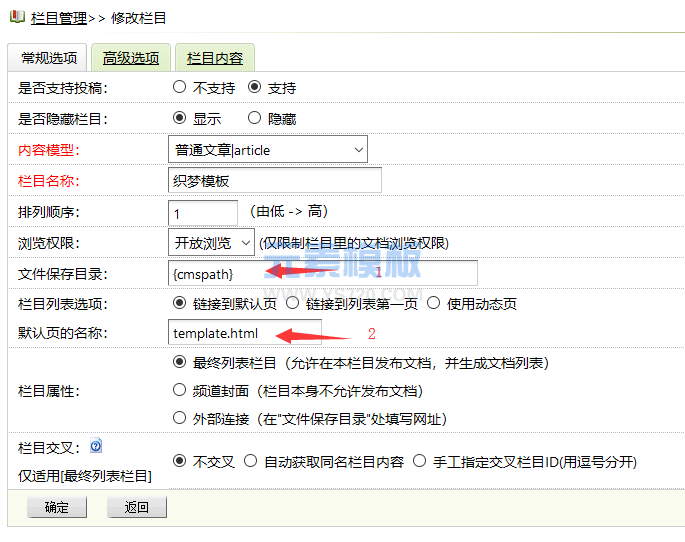This screenshot has height=542, width=685.
Task: Expand the 浏览权限 dropdown 开放浏览
Action: [x=211, y=242]
